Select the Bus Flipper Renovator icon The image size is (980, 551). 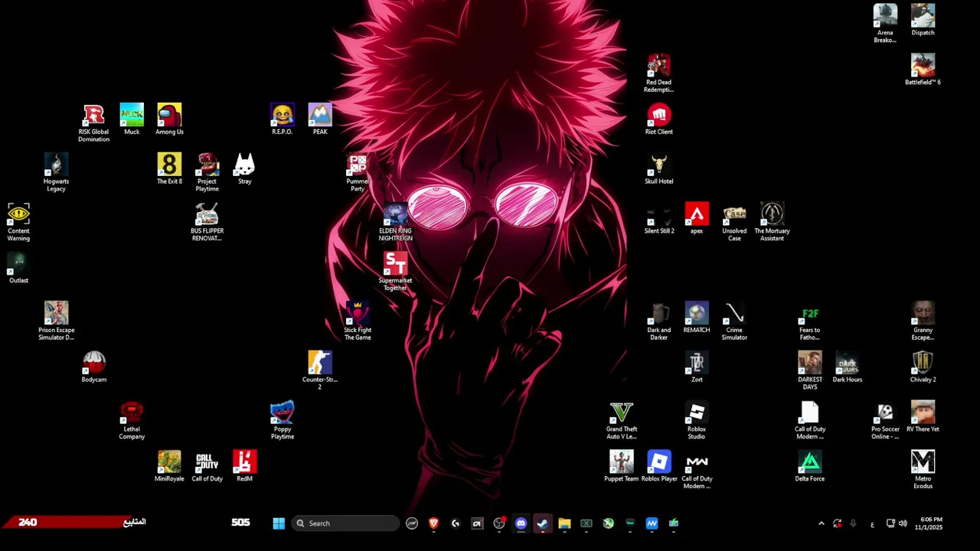point(207,222)
